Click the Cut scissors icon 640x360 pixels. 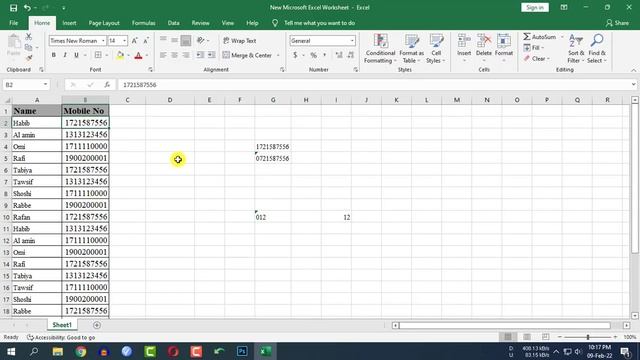coord(29,37)
